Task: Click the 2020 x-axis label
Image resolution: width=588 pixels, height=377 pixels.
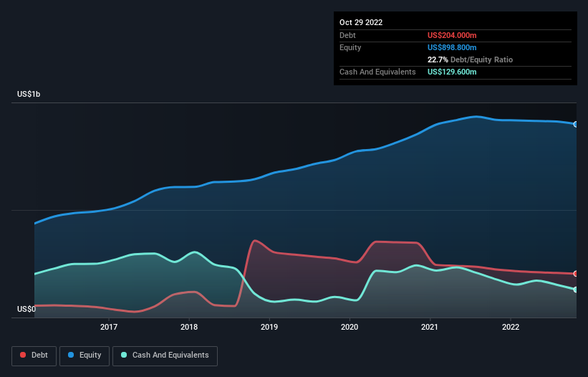Action: pyautogui.click(x=350, y=327)
